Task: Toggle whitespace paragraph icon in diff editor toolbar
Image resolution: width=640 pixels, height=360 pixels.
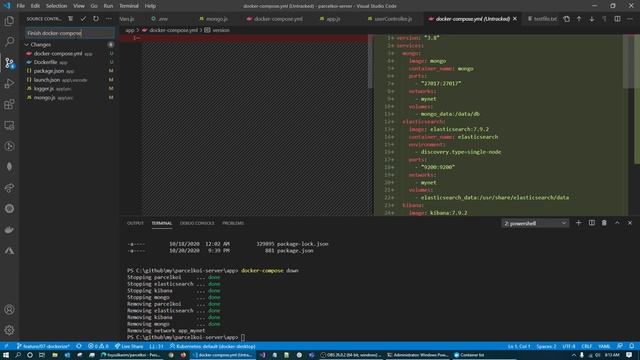Action: 604,19
